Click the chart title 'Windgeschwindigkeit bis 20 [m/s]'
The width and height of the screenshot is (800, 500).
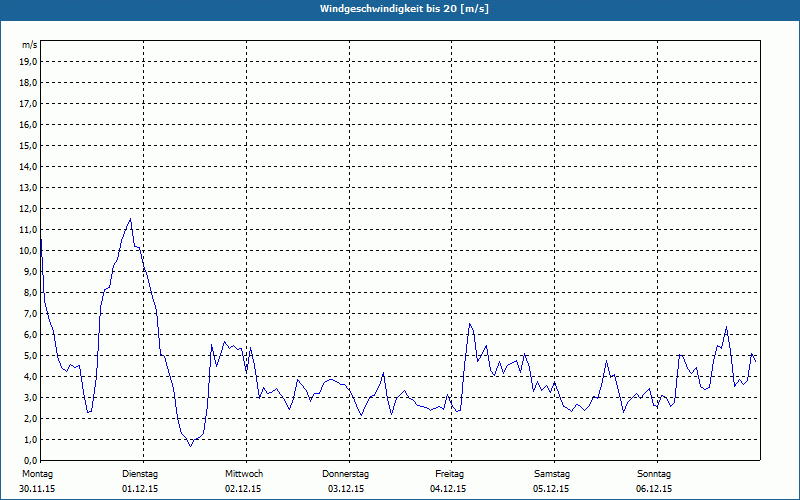[x=404, y=9]
